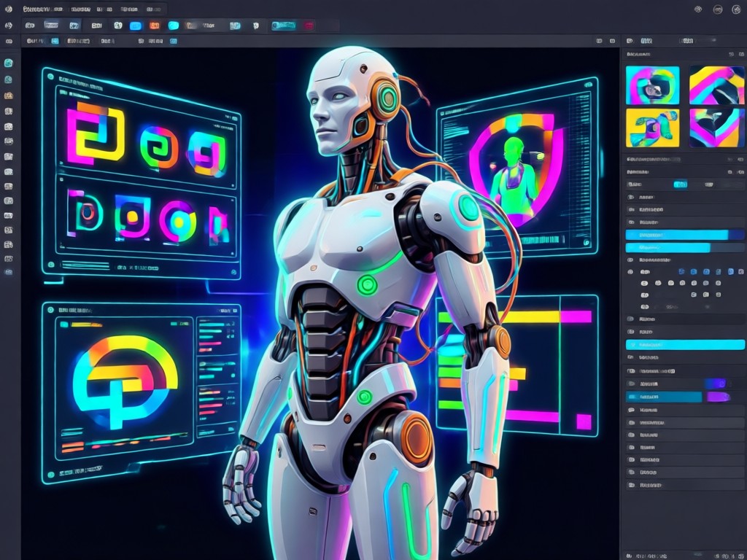Viewport: 747px width, 560px height.
Task: Select the rainbow number-nine shaped logo
Action: pos(206,154)
